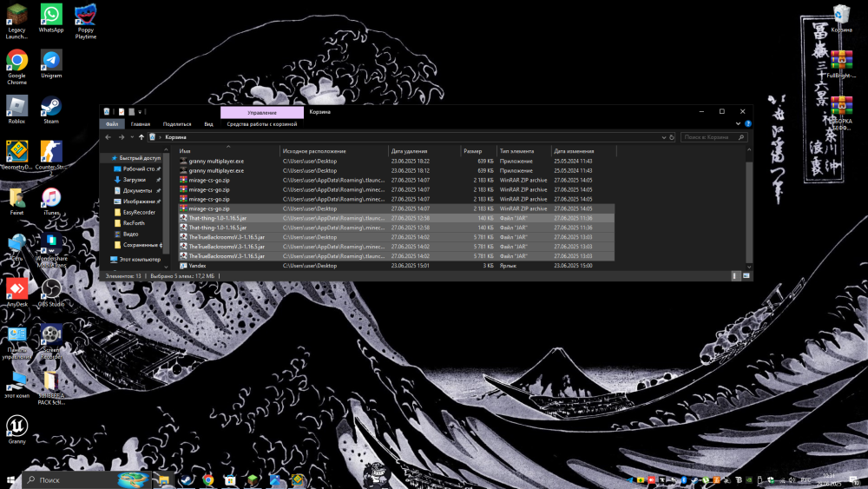Click Управление contextual tab header
868x489 pixels.
click(262, 112)
